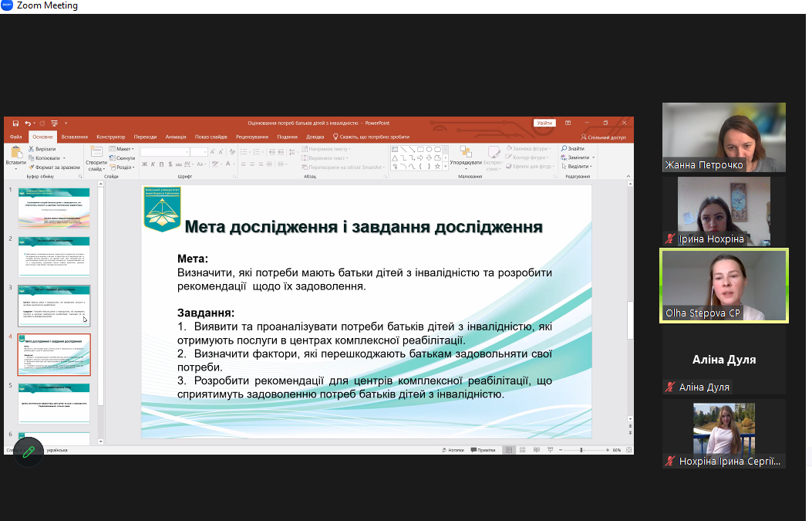The height and width of the screenshot is (521, 812).
Task: Toggle align text right
Action: click(x=261, y=164)
